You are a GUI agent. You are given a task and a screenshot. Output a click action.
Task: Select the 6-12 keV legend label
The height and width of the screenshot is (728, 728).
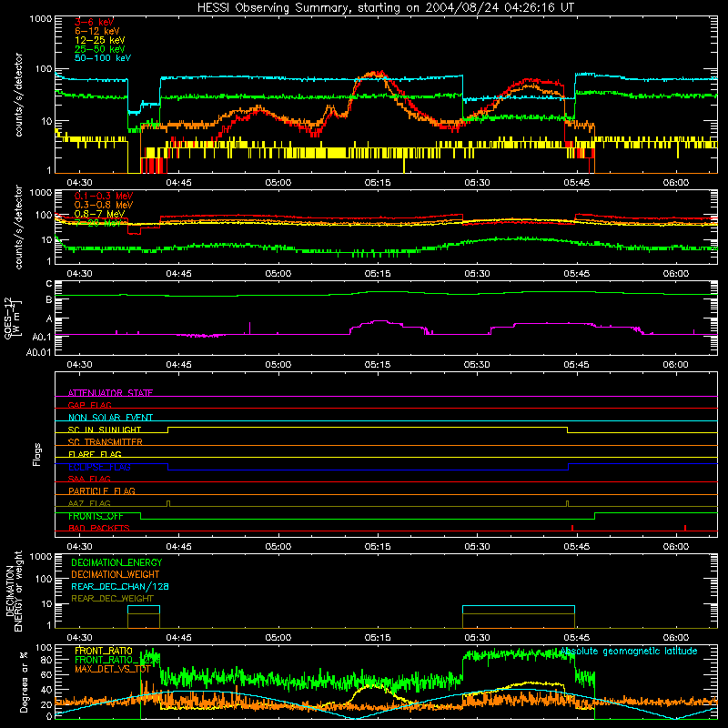[x=97, y=31]
